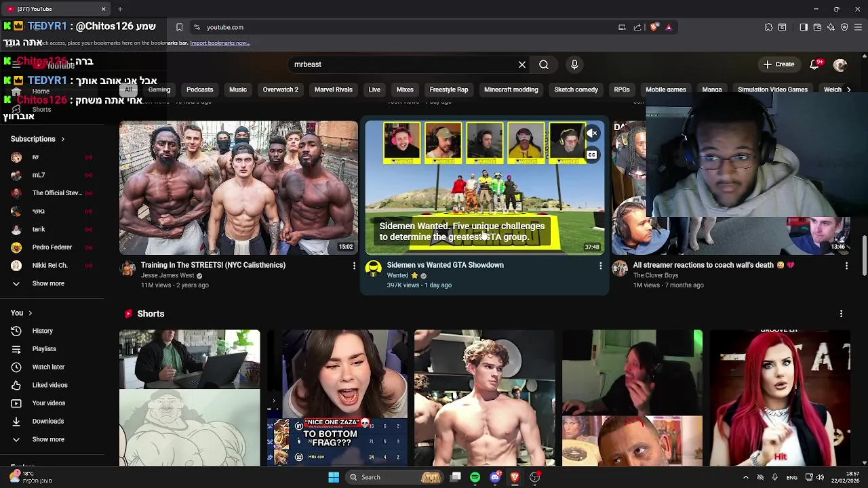Expand the You section arrow

click(x=30, y=313)
